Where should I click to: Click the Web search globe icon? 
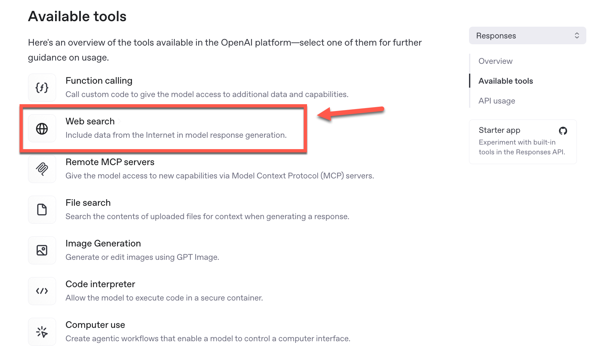(x=42, y=129)
